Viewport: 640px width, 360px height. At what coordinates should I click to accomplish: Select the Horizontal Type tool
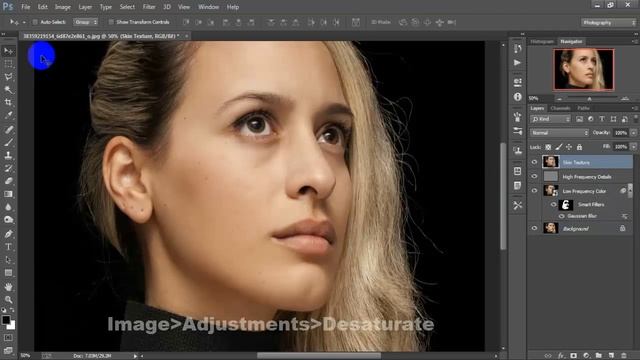[8, 247]
